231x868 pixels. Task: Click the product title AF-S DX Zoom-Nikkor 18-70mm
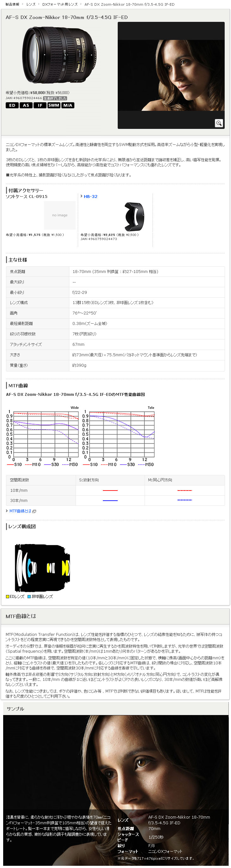(x=67, y=17)
